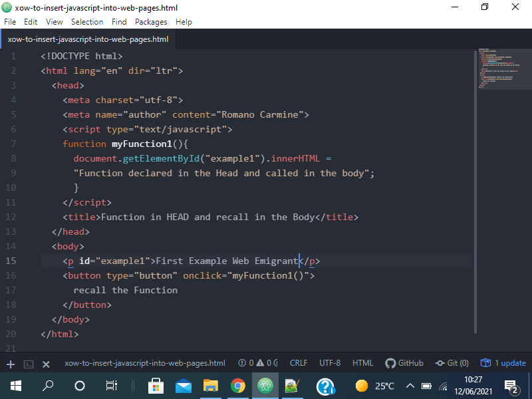Select the xow-to-insert-javascript tab

[x=86, y=39]
